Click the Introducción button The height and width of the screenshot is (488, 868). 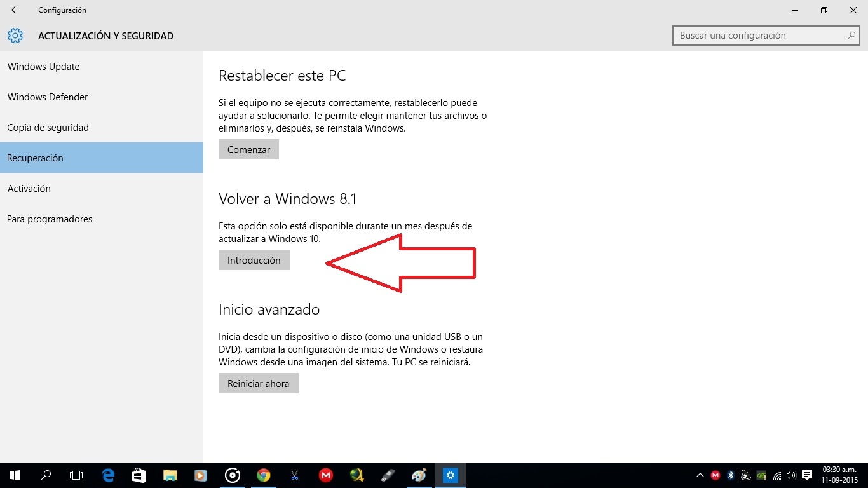pyautogui.click(x=254, y=261)
